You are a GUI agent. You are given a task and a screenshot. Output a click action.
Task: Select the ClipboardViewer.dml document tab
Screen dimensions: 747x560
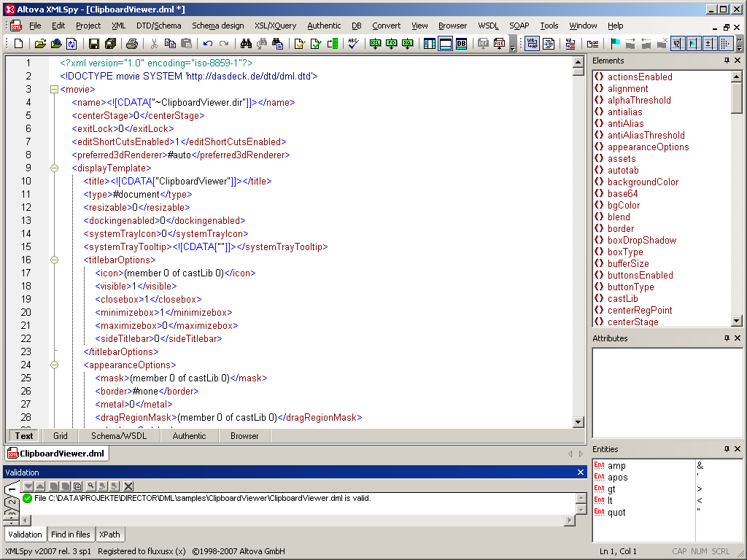click(x=57, y=454)
